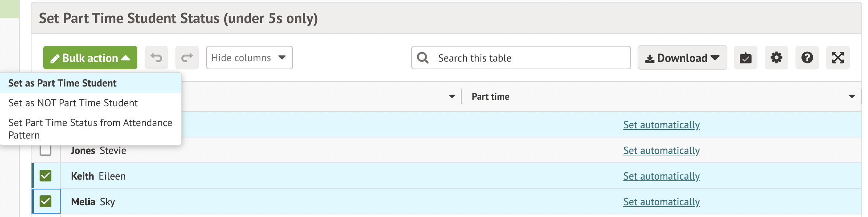The width and height of the screenshot is (868, 217).
Task: Choose Set as Part Time Student
Action: (x=62, y=83)
